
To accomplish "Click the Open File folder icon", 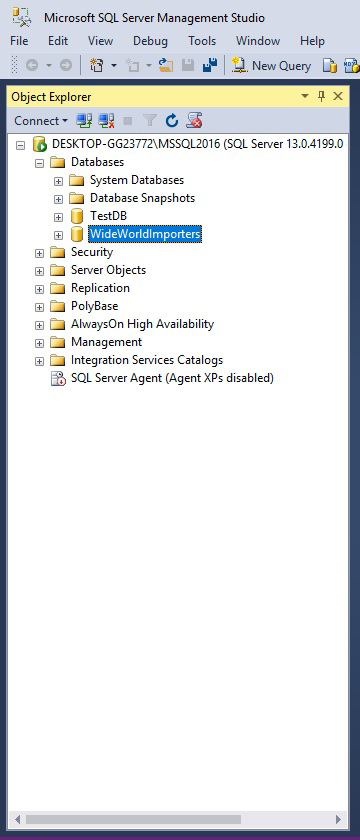I will pyautogui.click(x=167, y=65).
